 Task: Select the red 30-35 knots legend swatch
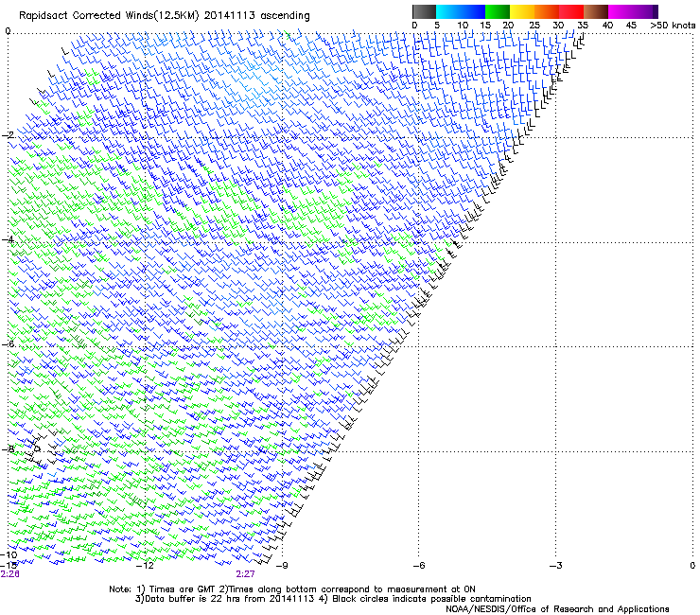pyautogui.click(x=571, y=11)
